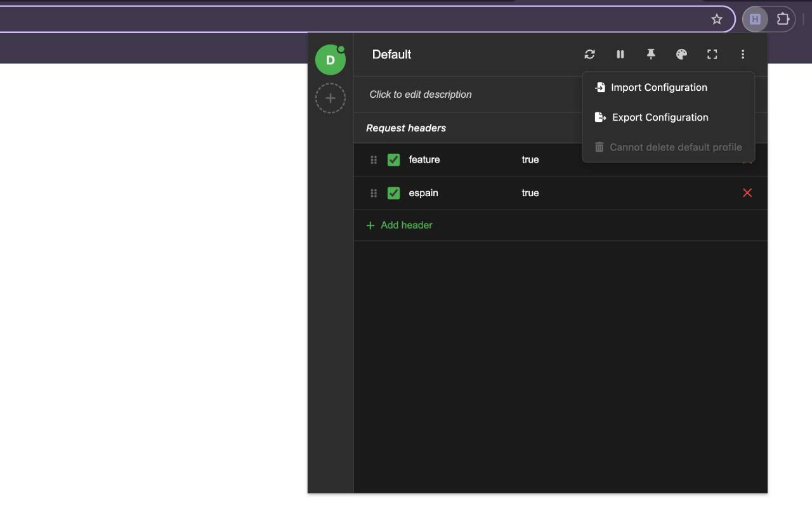Pause ModHeader with the pause icon
Viewport: 812px width, 508px height.
point(620,55)
